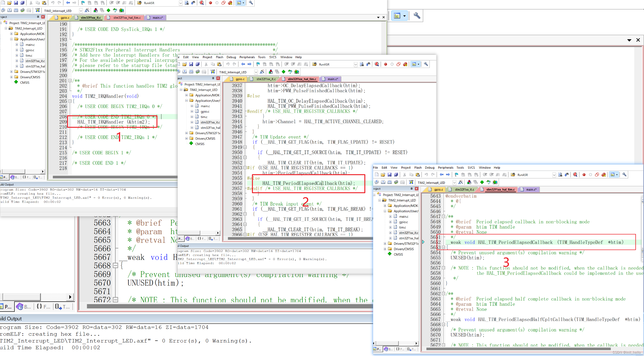Open Peripherals menu in window annotated 2
Viewport: 644px width, 356px height.
pyautogui.click(x=247, y=57)
